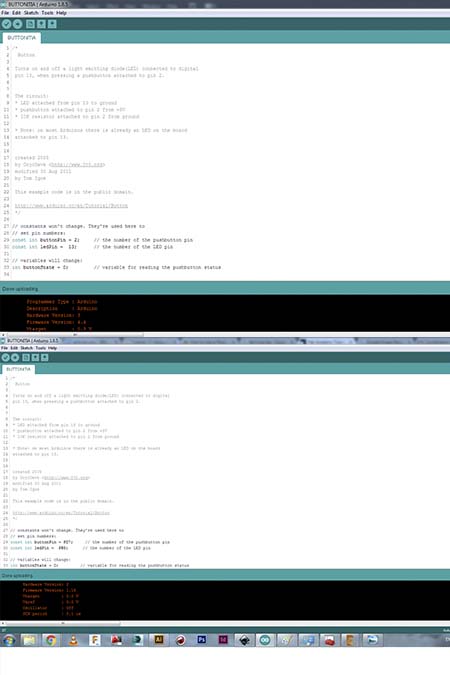The image size is (450, 675).
Task: Open Tools menu in lower Arduino window
Action: pos(40,348)
